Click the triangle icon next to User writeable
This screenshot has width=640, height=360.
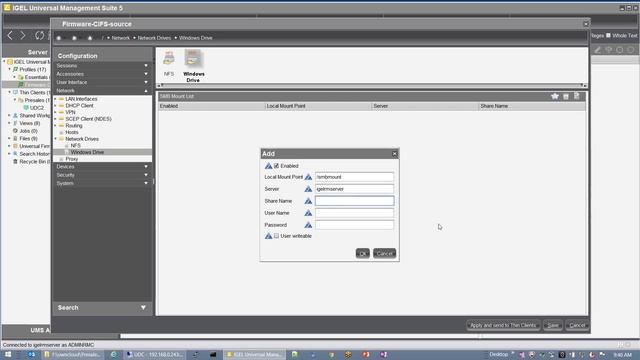pyautogui.click(x=268, y=236)
